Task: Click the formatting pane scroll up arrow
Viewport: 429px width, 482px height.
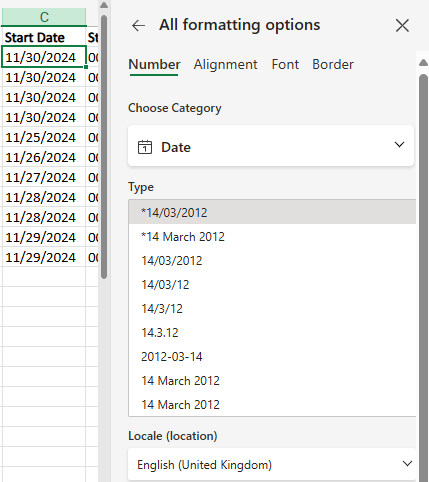Action: coord(423,62)
